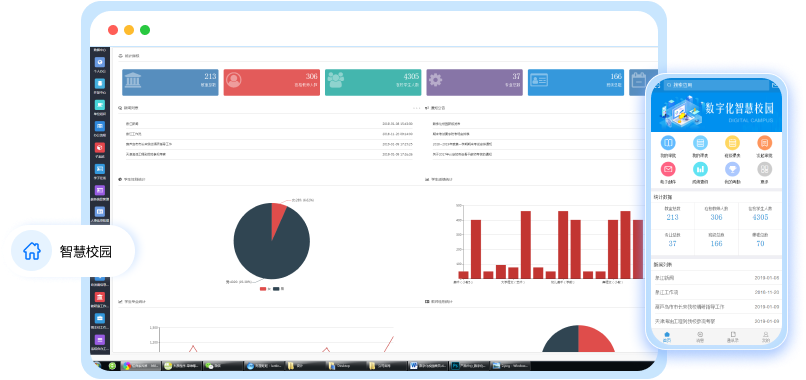This screenshot has height=380, width=806.
Task: Switch to the Word document taskbar button
Action: coord(429,366)
